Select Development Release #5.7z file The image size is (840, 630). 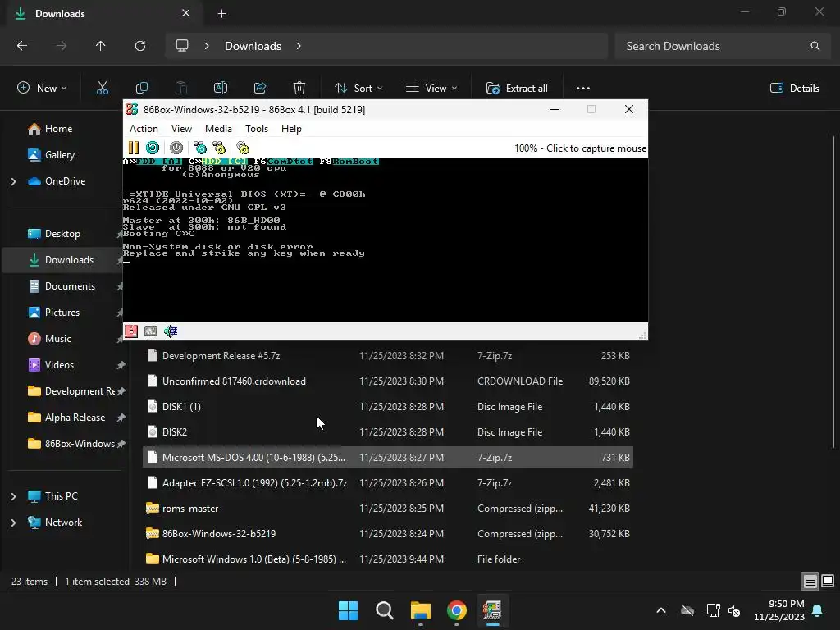point(388,356)
